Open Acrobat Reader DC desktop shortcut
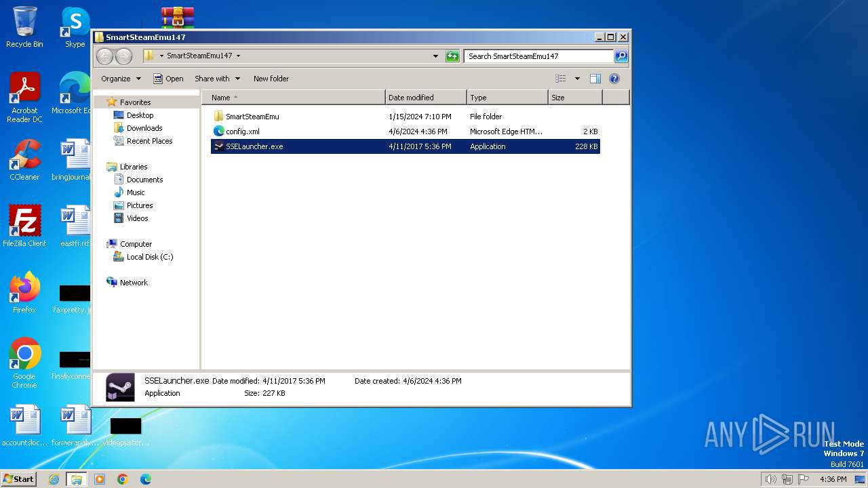868x488 pixels. click(24, 98)
